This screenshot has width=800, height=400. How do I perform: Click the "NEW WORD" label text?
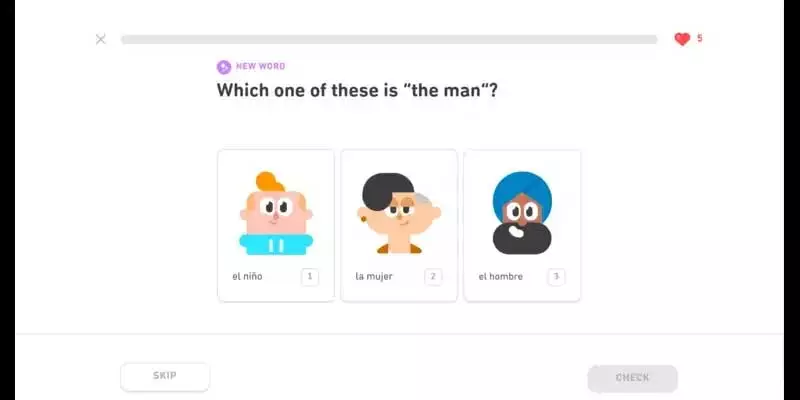tap(260, 66)
